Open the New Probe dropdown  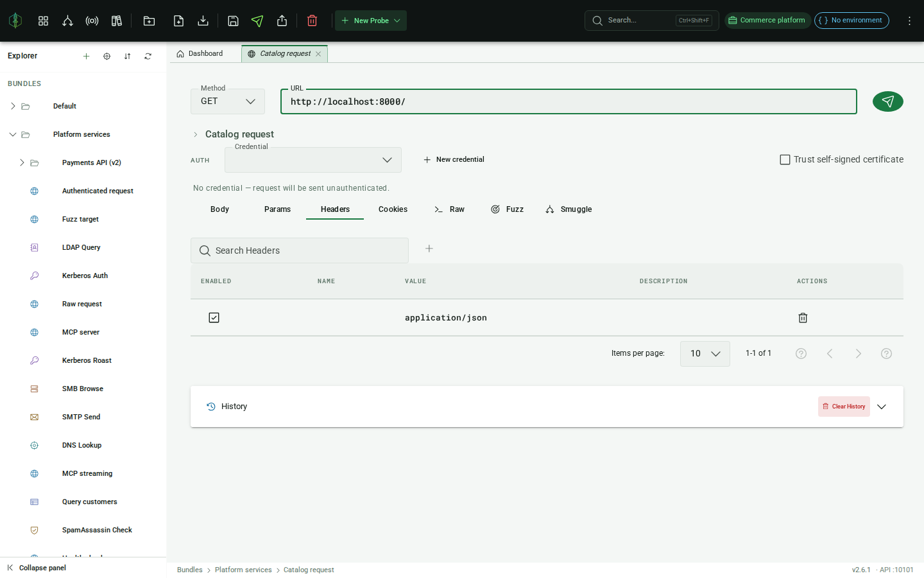point(370,21)
